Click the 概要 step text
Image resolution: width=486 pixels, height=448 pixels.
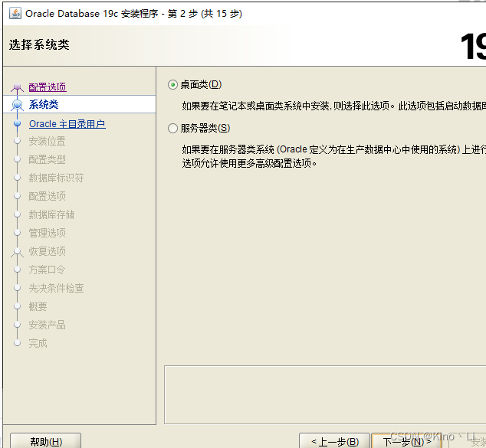tap(38, 306)
